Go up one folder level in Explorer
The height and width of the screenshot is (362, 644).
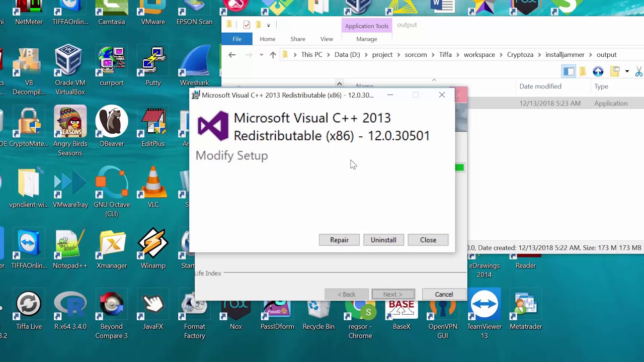click(273, 55)
